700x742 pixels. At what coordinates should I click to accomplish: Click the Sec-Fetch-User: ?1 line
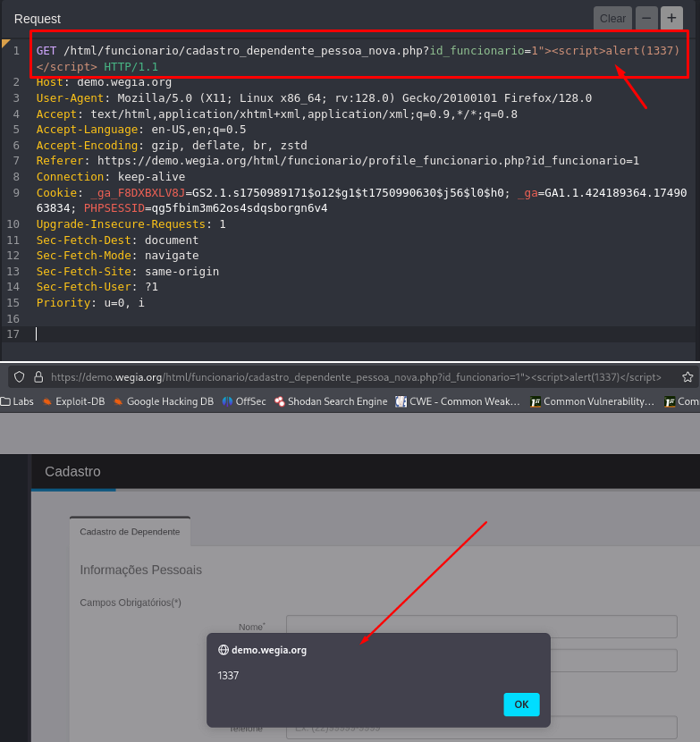[x=97, y=287]
